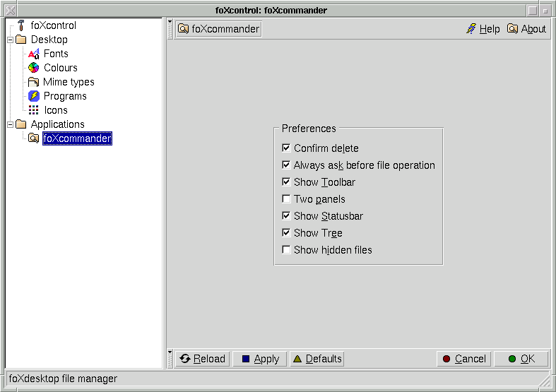Click the Desktop folder icon
556x392 pixels.
click(x=21, y=40)
